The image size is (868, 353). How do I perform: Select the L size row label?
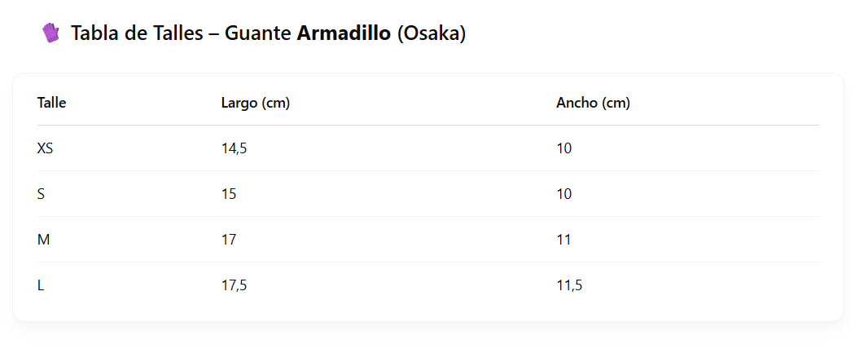point(41,285)
